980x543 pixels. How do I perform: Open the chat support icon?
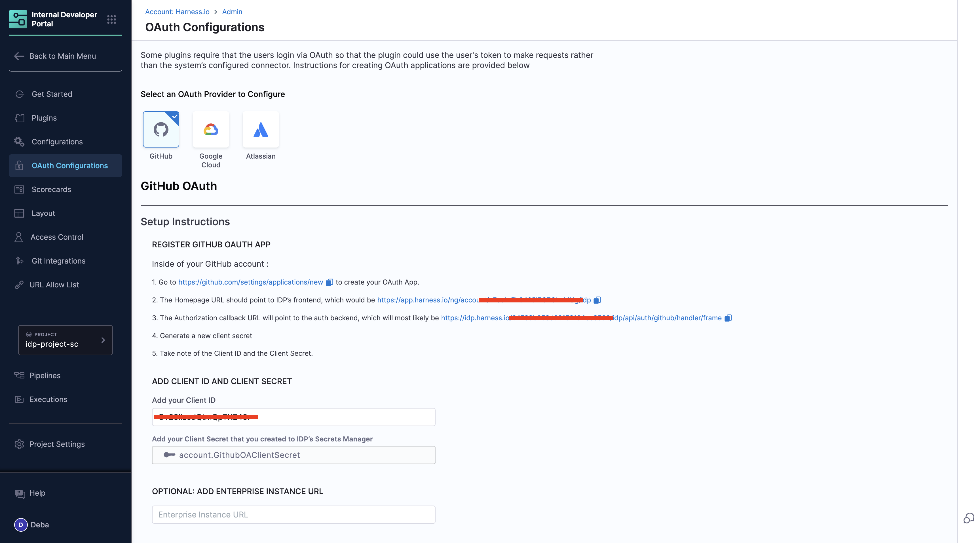969,518
